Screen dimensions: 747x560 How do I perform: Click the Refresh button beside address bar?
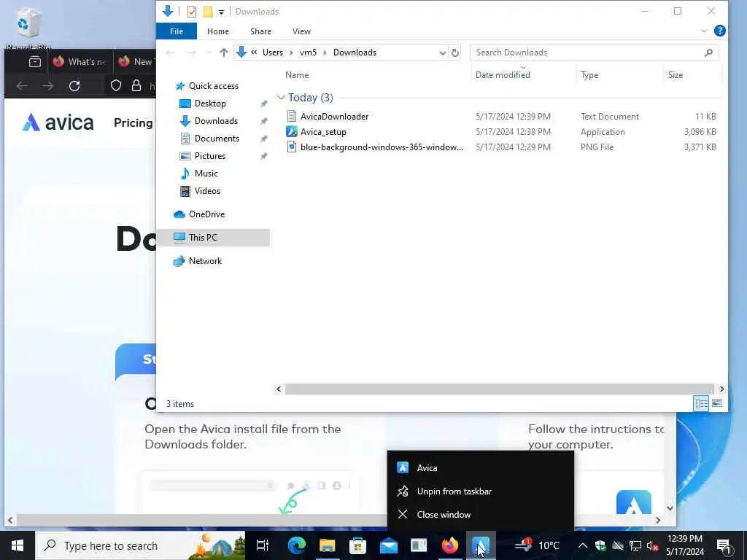pyautogui.click(x=455, y=52)
